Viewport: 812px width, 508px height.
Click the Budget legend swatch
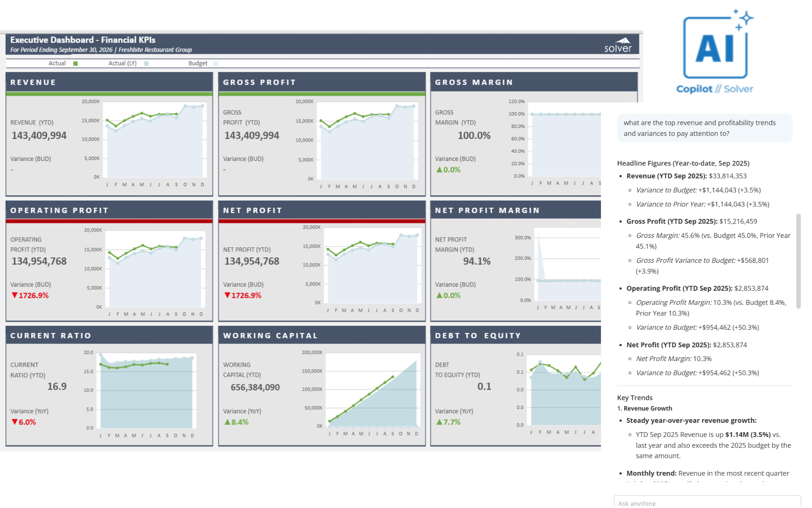(216, 63)
